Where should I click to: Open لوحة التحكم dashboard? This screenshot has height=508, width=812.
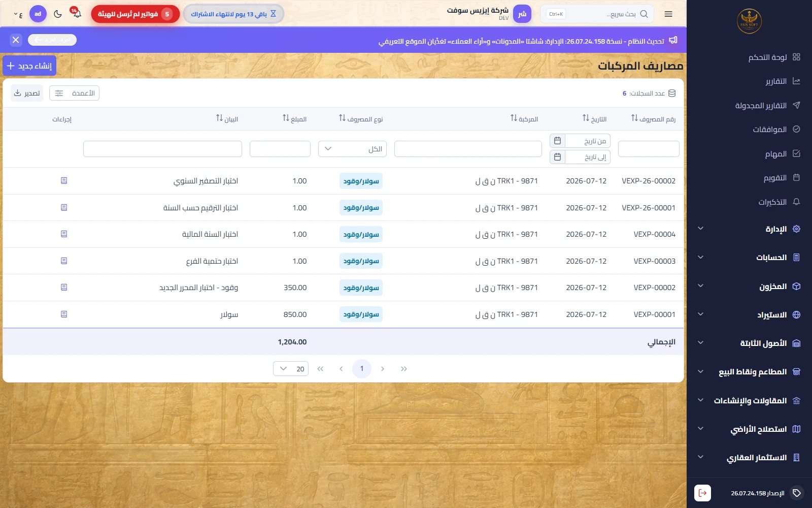tap(774, 57)
